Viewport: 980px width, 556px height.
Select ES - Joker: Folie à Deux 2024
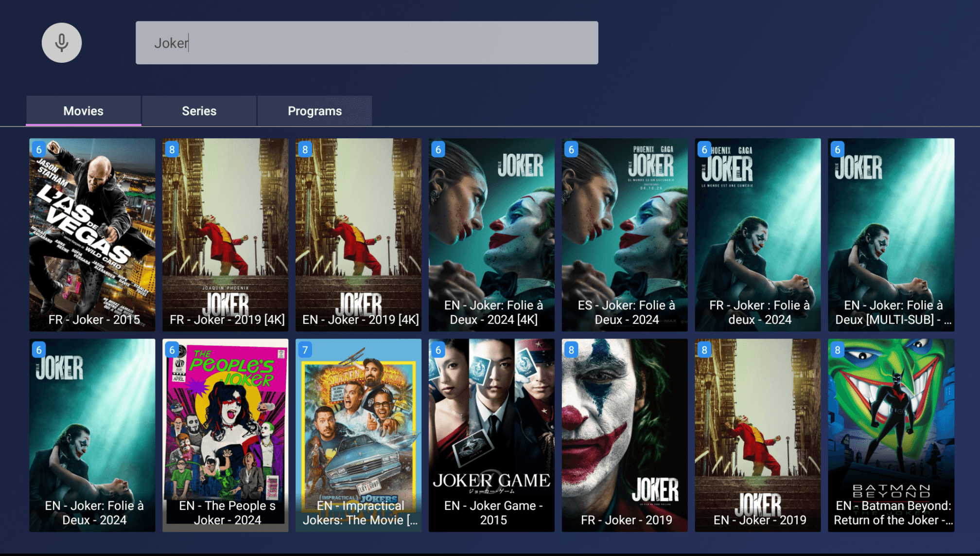point(625,234)
